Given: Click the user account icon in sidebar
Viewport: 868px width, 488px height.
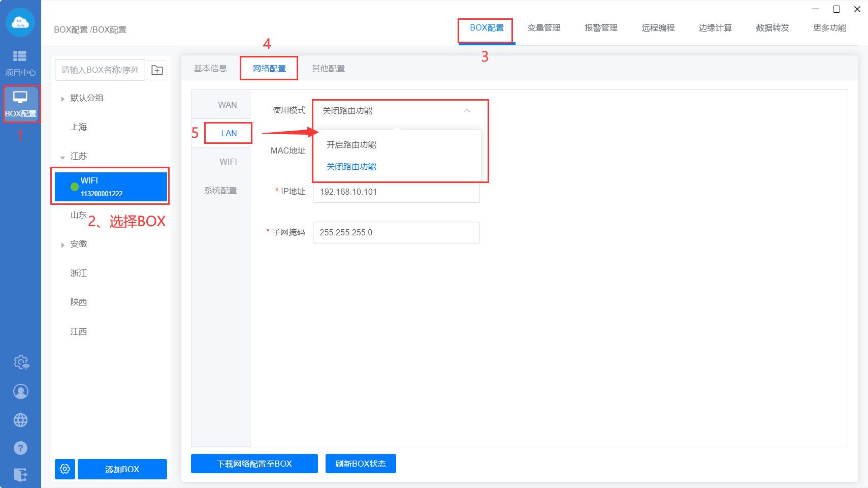Looking at the screenshot, I should tap(21, 391).
